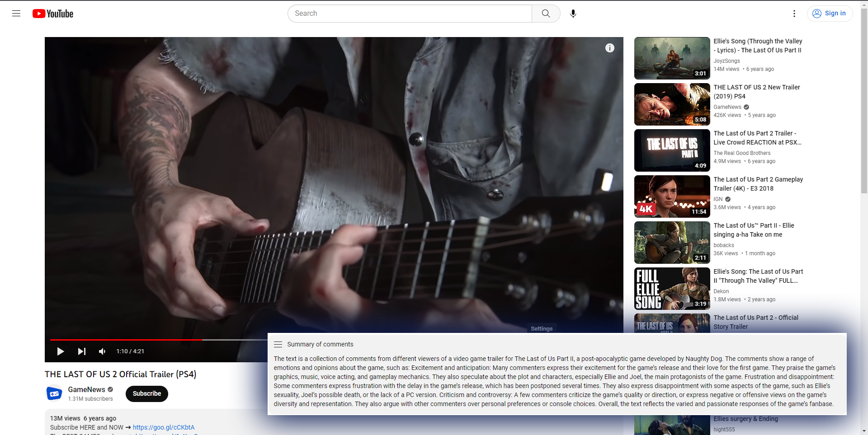Open the GameNews channel name
The image size is (868, 435).
pos(86,389)
